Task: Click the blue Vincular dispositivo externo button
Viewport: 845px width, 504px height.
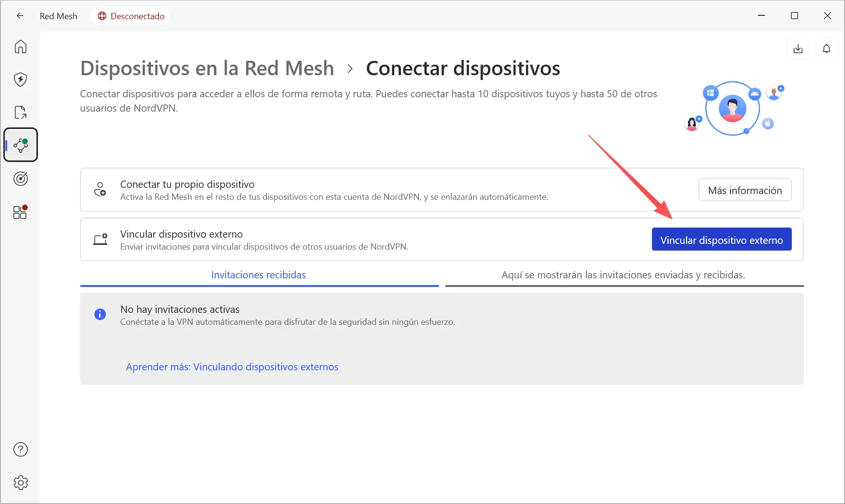Action: pos(721,240)
